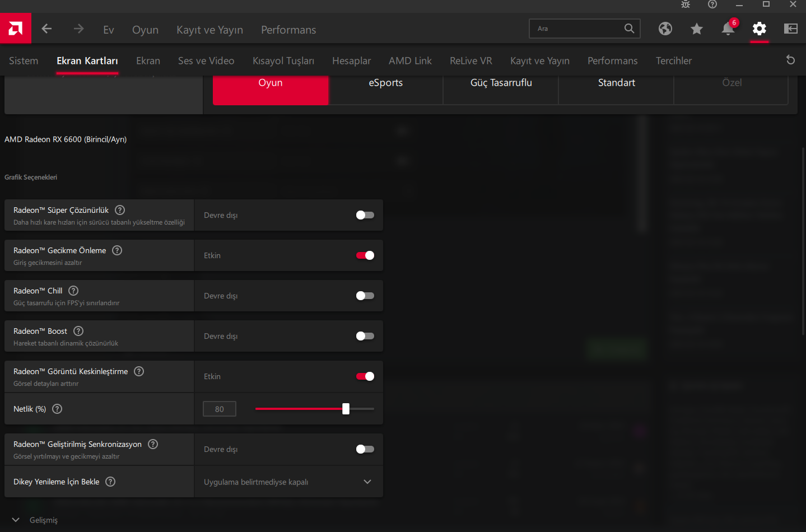Switch to the Kısayol Tuşları tab

point(283,60)
